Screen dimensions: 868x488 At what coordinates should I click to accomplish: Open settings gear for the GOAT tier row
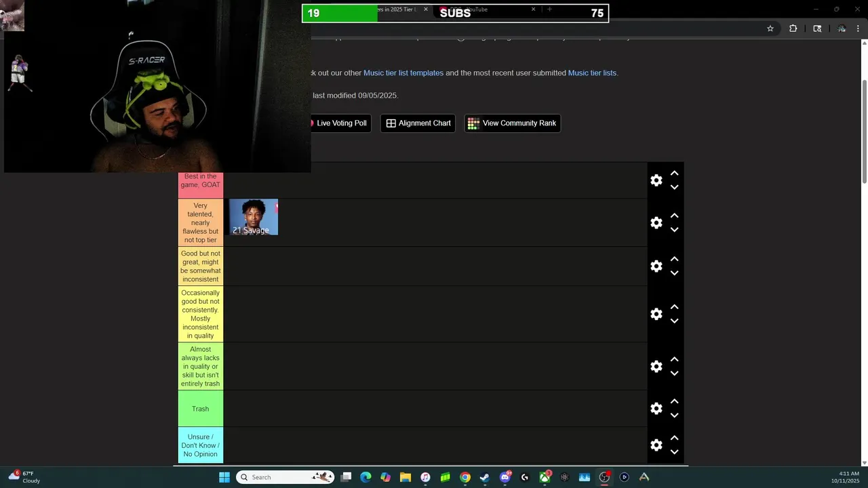[656, 180]
